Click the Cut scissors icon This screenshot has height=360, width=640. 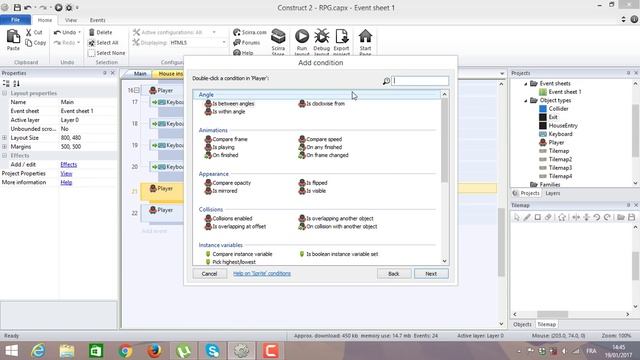pyautogui.click(x=29, y=32)
